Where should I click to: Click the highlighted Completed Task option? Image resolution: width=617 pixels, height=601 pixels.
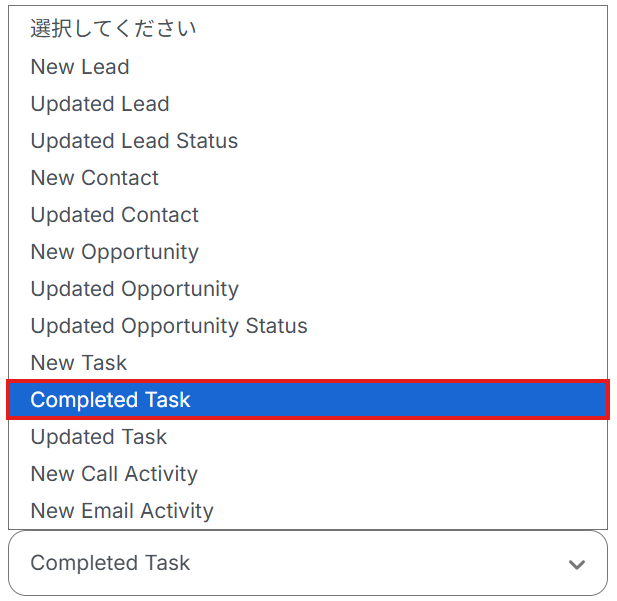tap(110, 400)
